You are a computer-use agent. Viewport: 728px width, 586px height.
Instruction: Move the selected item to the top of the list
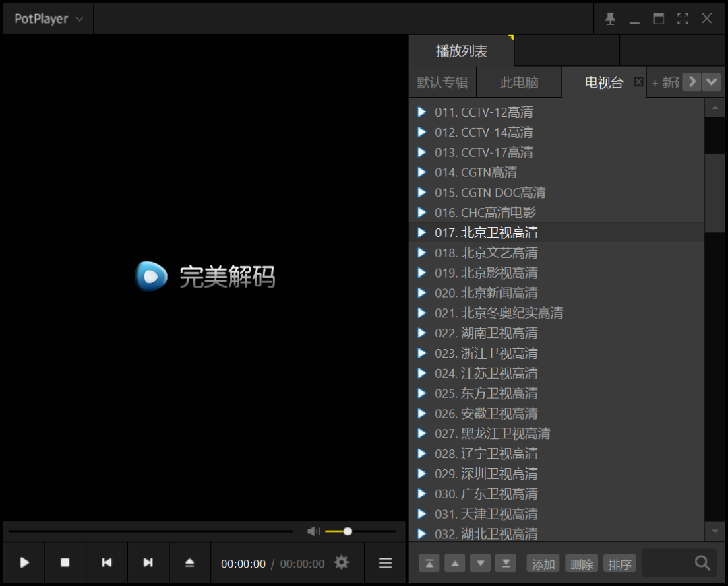[429, 564]
